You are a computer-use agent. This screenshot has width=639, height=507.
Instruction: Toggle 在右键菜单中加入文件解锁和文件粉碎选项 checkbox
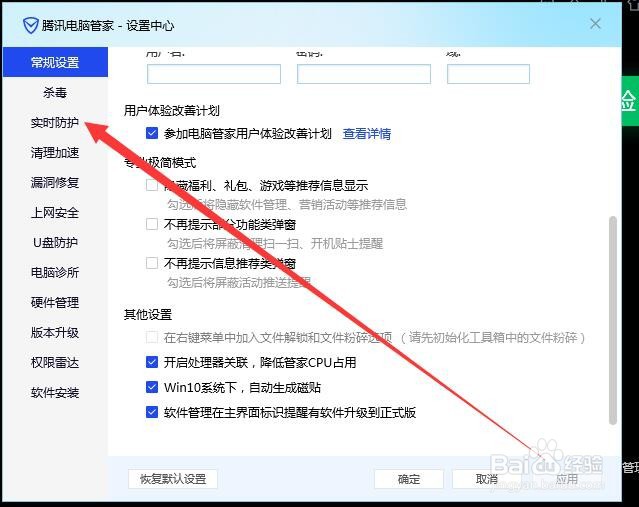[x=152, y=337]
